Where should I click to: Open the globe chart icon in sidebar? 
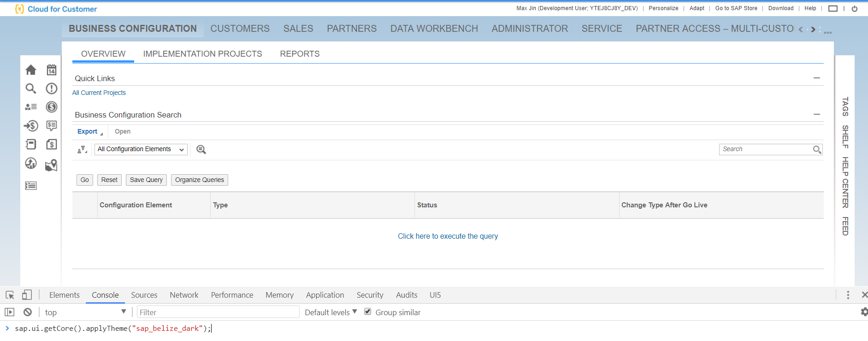tap(31, 163)
